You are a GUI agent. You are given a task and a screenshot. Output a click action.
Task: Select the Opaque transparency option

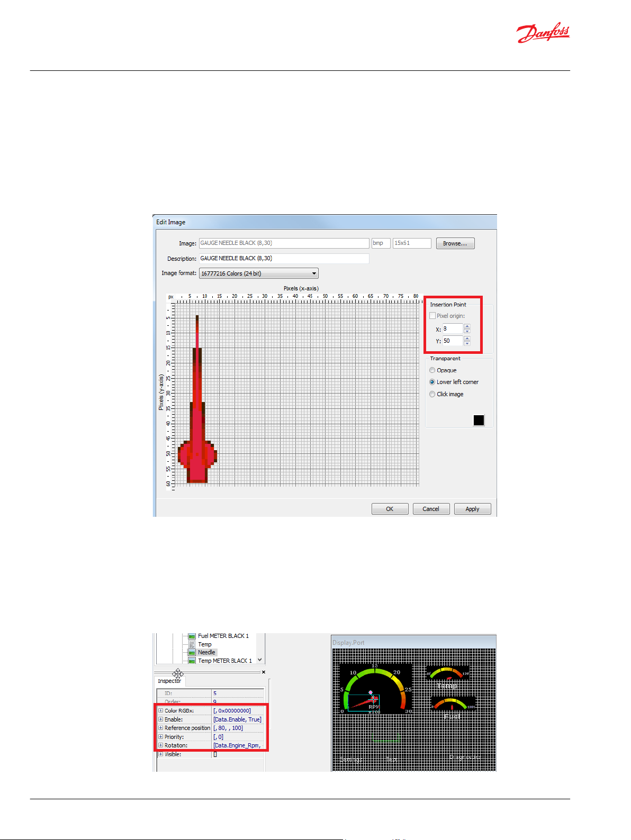(x=432, y=370)
